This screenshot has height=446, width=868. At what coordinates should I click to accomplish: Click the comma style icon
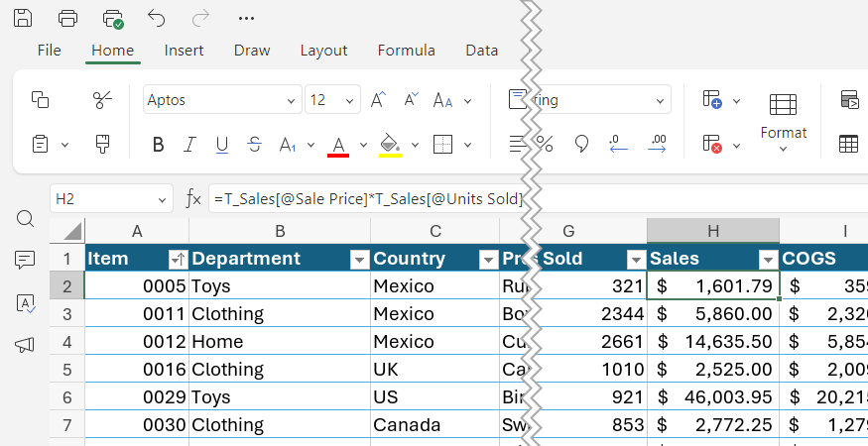pyautogui.click(x=581, y=145)
